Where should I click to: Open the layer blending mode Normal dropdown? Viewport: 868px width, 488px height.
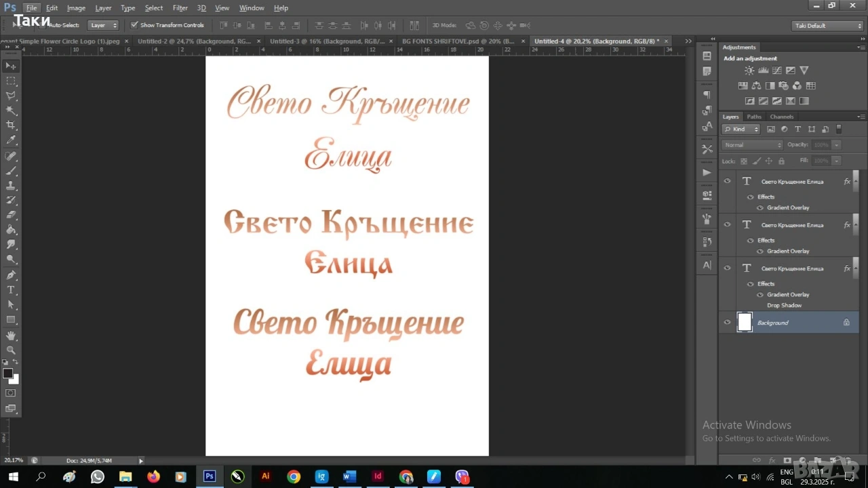[x=753, y=145]
